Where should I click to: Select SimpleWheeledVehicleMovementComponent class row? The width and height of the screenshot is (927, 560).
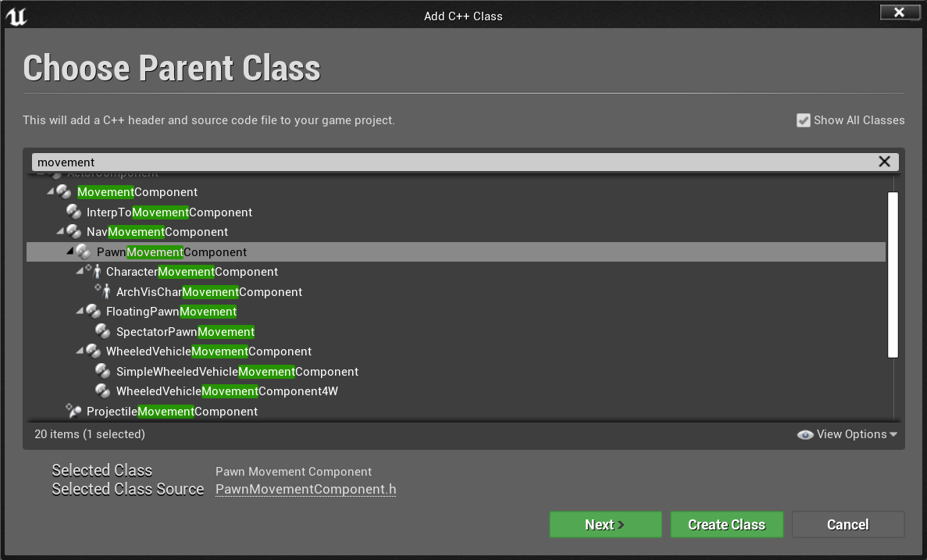[x=456, y=371]
